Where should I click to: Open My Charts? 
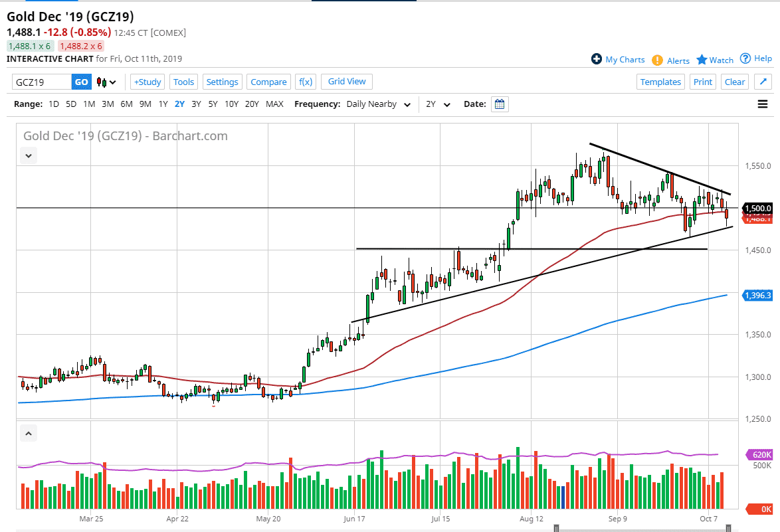click(x=618, y=59)
